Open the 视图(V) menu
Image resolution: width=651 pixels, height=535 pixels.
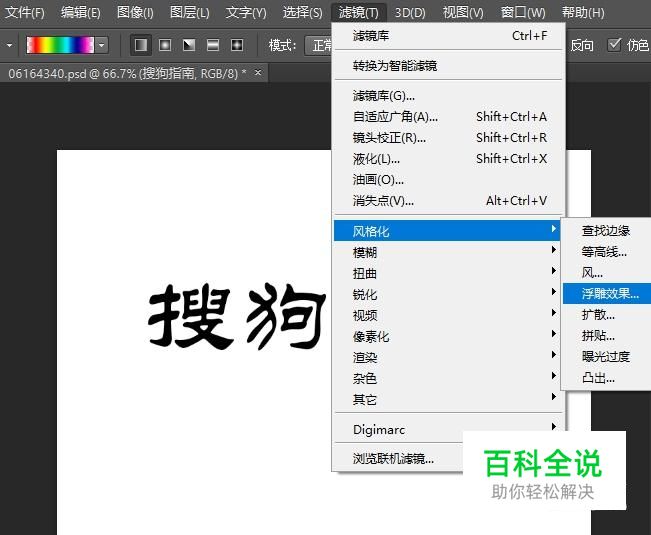click(x=463, y=12)
